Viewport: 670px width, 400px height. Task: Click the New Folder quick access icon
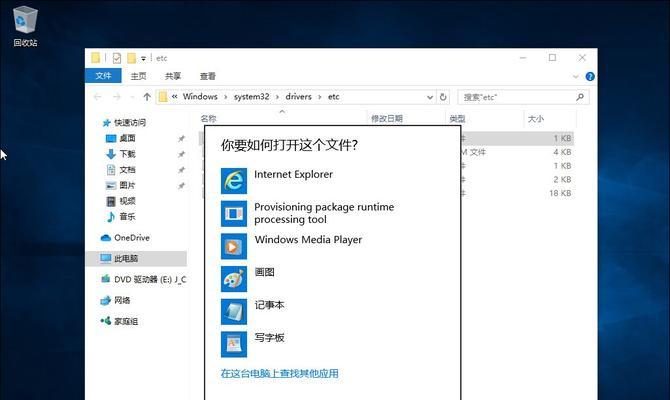pos(132,58)
